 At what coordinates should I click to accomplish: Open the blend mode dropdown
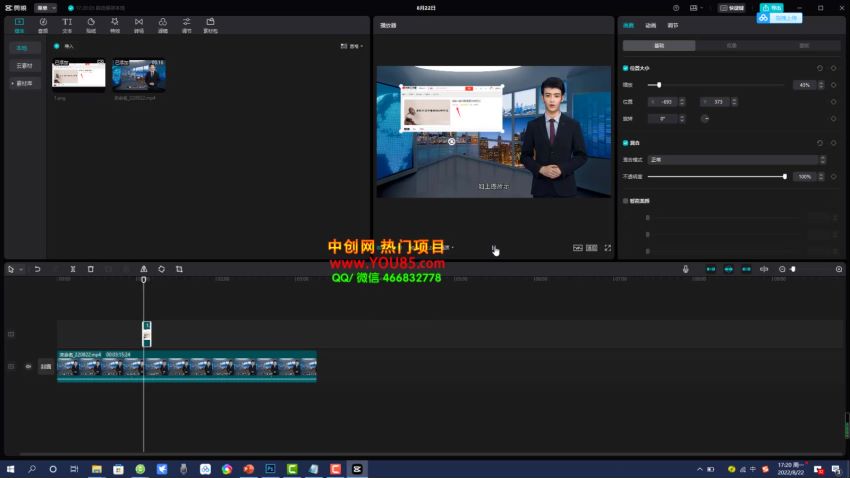pos(736,160)
